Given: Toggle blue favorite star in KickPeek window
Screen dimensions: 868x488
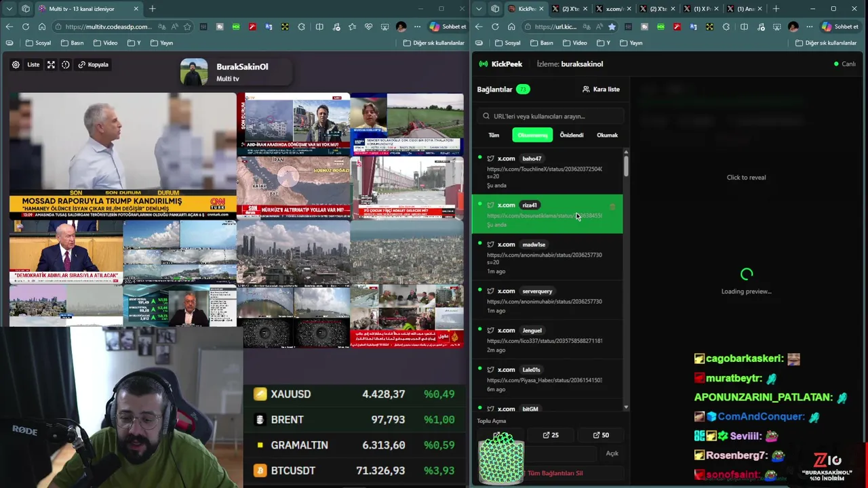Looking at the screenshot, I should point(612,26).
